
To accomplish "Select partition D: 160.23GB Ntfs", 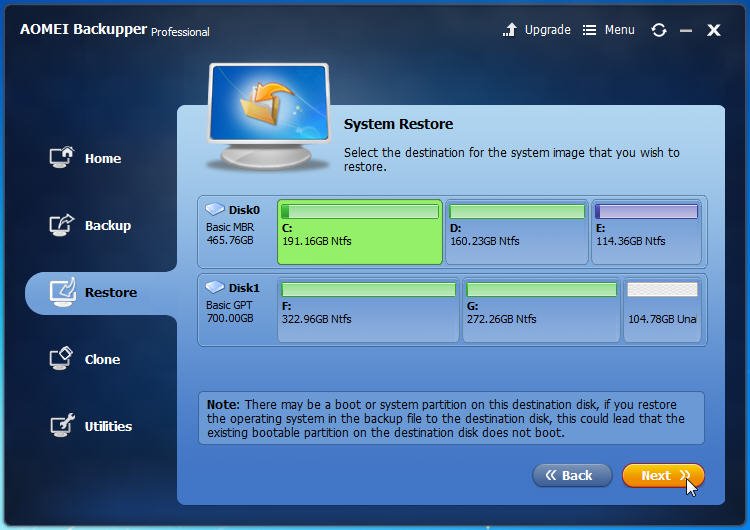I will click(x=517, y=232).
